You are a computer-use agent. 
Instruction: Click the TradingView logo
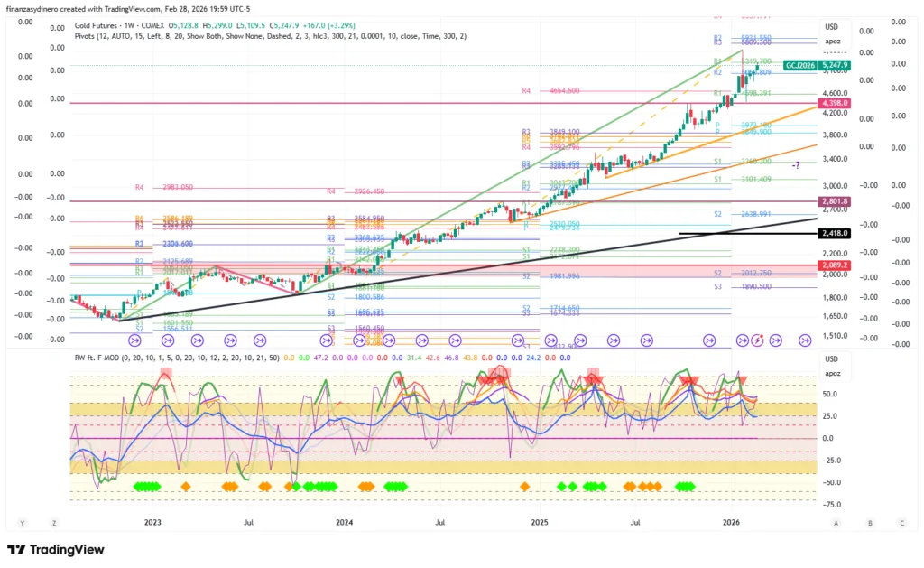(x=56, y=550)
